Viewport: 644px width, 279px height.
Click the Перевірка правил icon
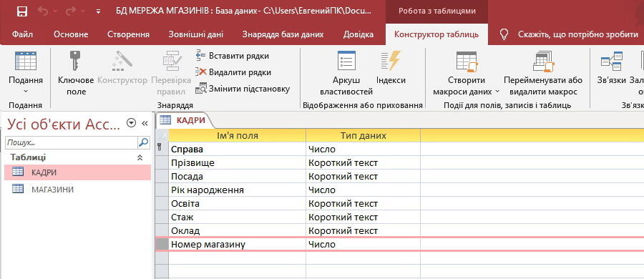coord(171,62)
